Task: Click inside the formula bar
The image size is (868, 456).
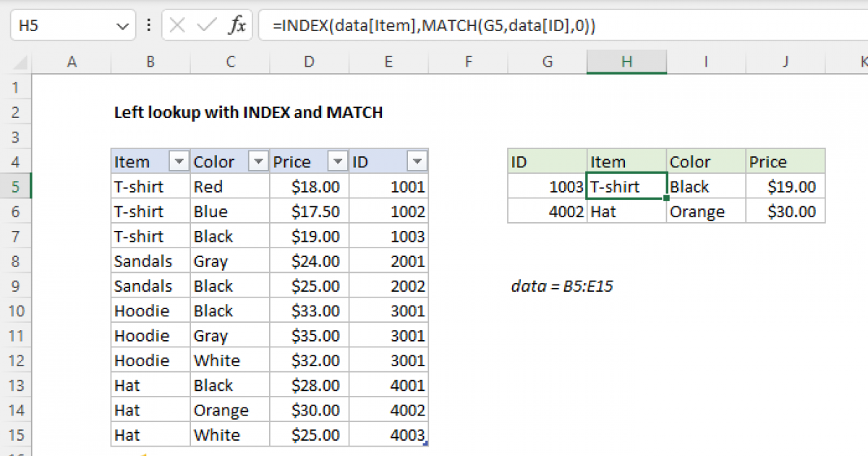Action: pos(434,24)
